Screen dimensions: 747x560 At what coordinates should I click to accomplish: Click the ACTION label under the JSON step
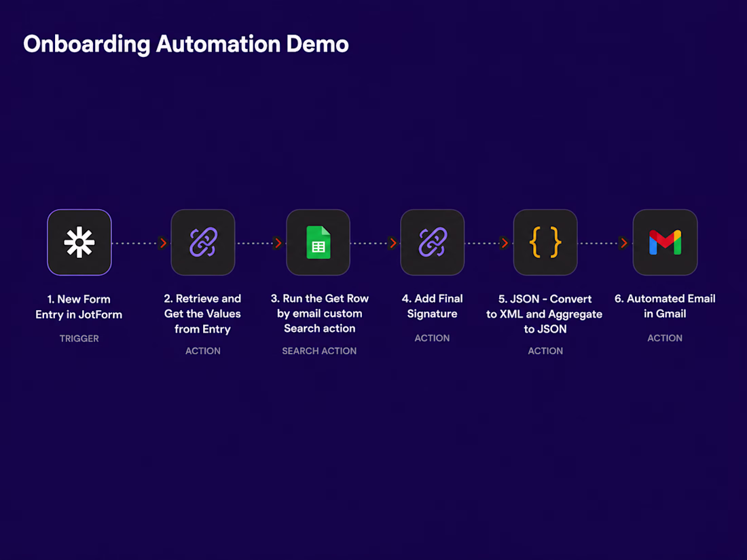click(545, 351)
